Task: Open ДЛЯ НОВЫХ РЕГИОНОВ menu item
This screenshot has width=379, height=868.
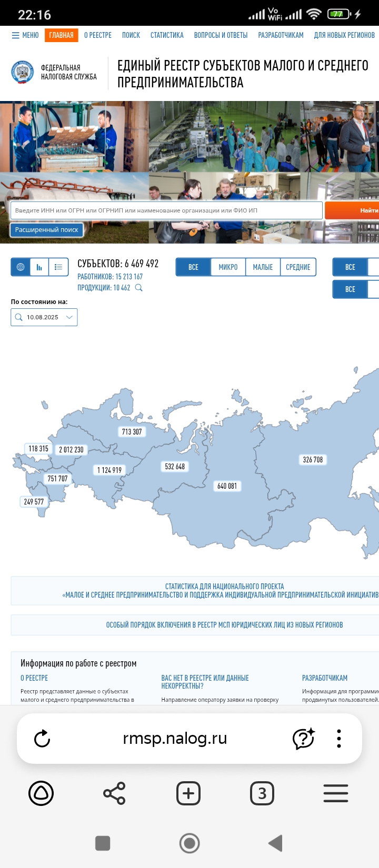Action: 344,35
